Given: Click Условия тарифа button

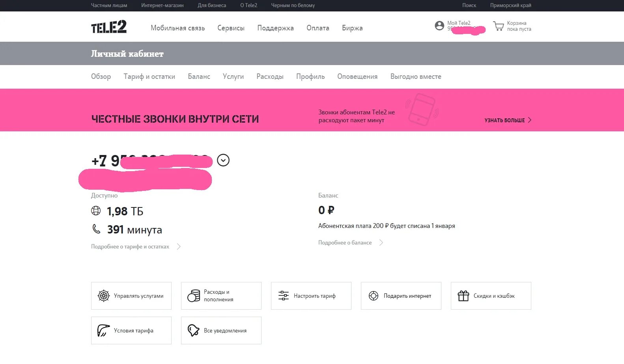Looking at the screenshot, I should point(131,330).
